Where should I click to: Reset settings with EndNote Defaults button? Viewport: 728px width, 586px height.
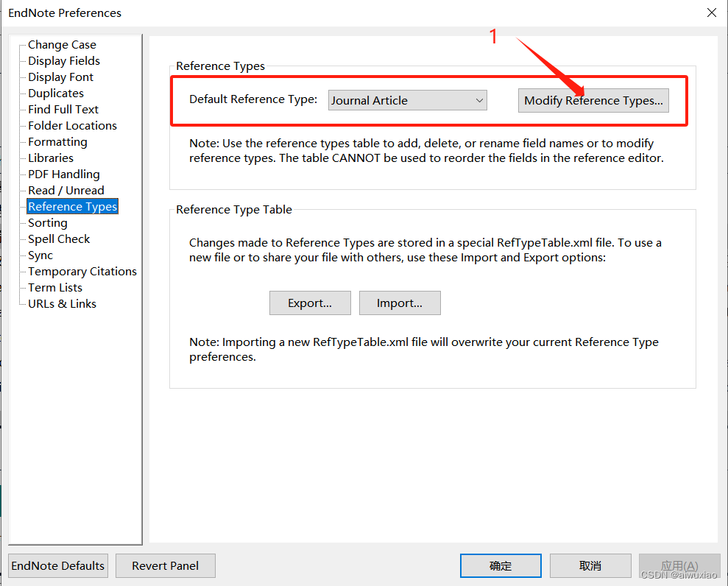(x=58, y=565)
